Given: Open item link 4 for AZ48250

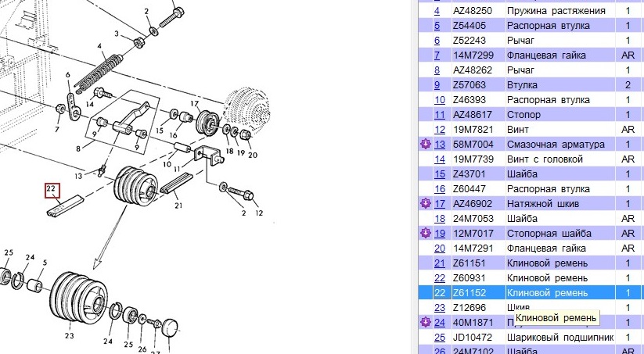Looking at the screenshot, I should coord(437,11).
